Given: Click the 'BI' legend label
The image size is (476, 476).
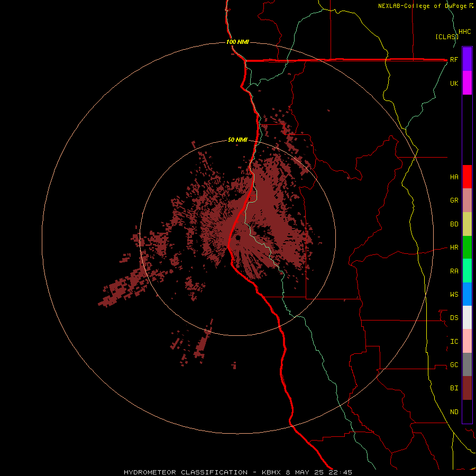Looking at the screenshot, I should tap(454, 388).
